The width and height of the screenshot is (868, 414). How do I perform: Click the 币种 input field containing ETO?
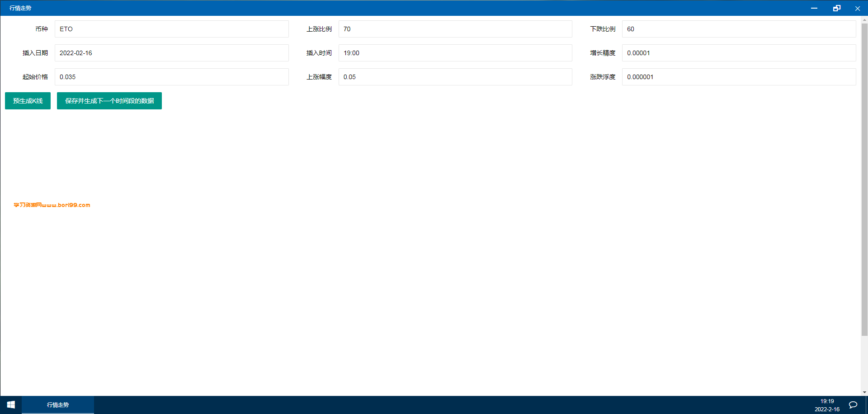click(x=172, y=29)
